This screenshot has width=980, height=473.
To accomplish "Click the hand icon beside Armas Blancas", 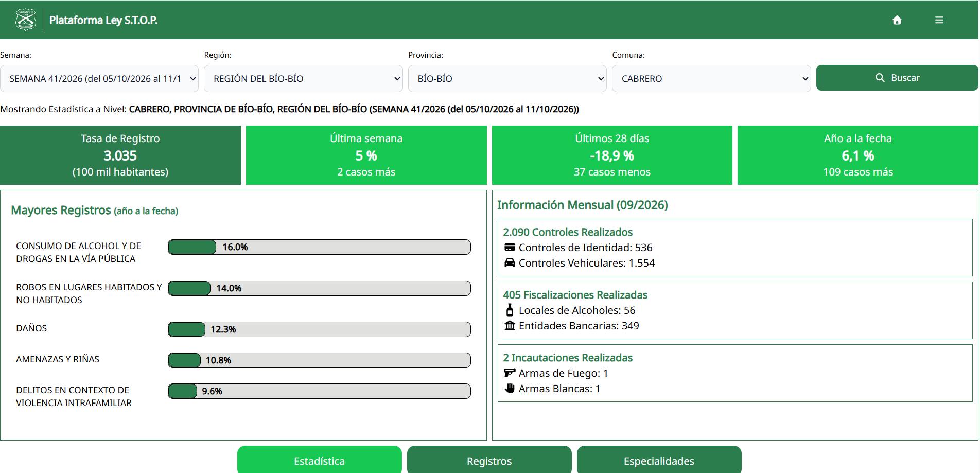I will coord(510,388).
